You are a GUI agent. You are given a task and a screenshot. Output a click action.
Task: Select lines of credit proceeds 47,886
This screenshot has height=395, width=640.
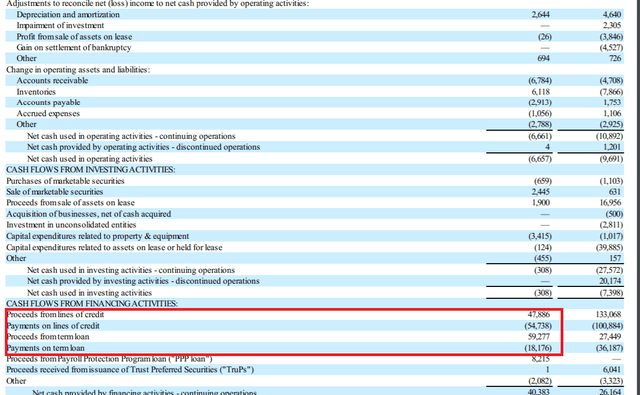coord(539,315)
